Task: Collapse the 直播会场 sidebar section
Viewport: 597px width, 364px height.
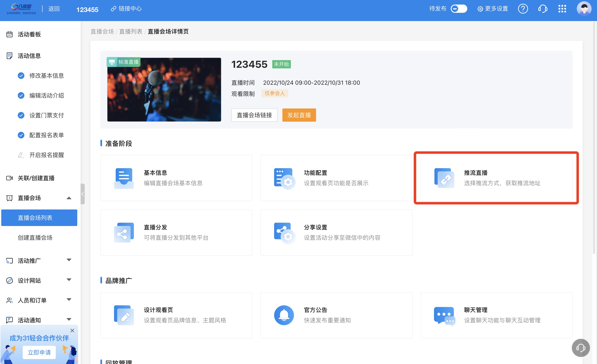Action: click(x=69, y=198)
